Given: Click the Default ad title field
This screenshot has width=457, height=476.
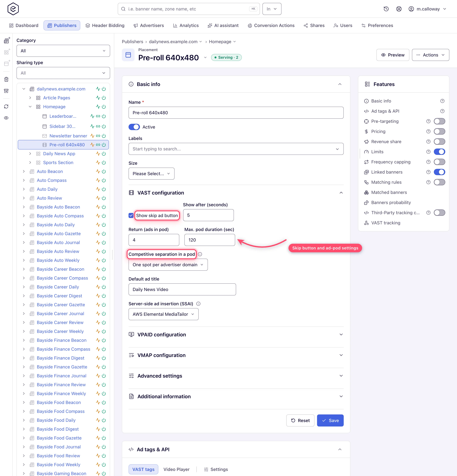Looking at the screenshot, I should (182, 289).
